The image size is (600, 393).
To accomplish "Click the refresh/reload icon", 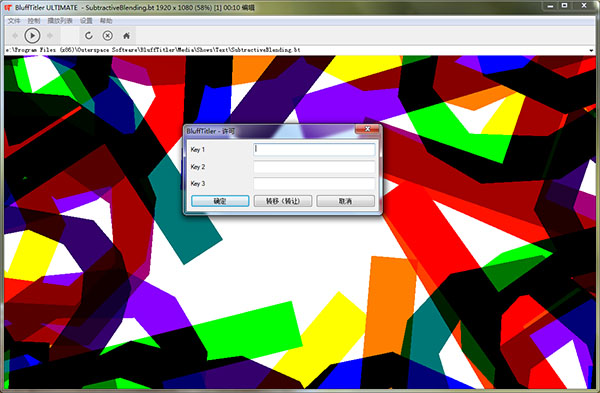I will [89, 36].
